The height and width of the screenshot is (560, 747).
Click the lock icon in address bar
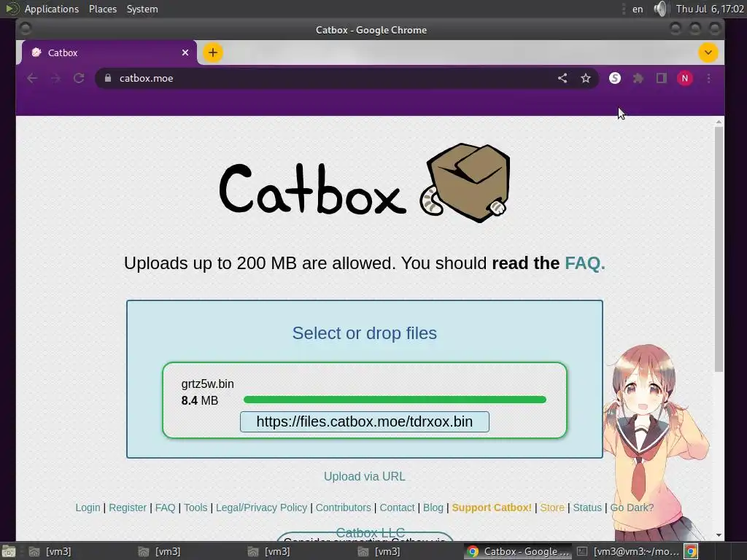coord(108,78)
